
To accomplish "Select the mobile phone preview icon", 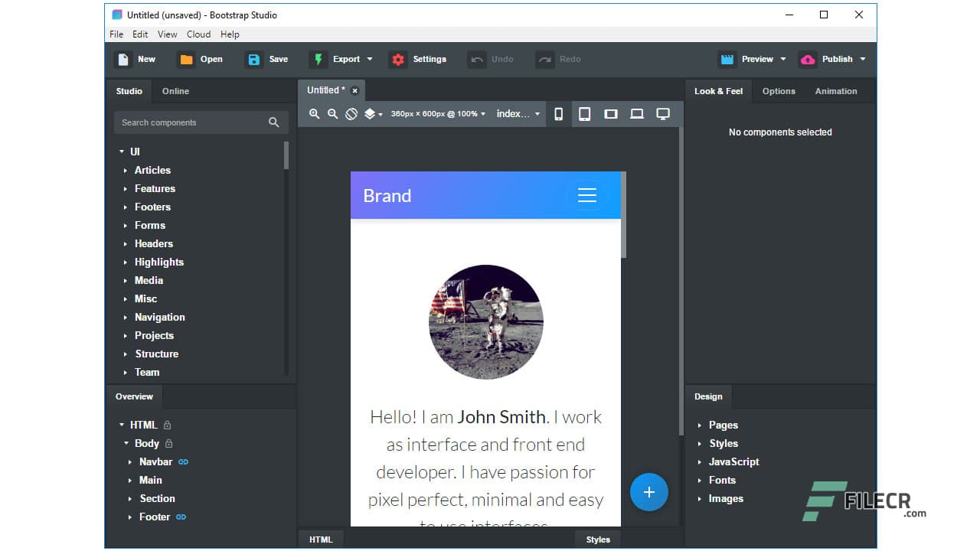I will [558, 113].
